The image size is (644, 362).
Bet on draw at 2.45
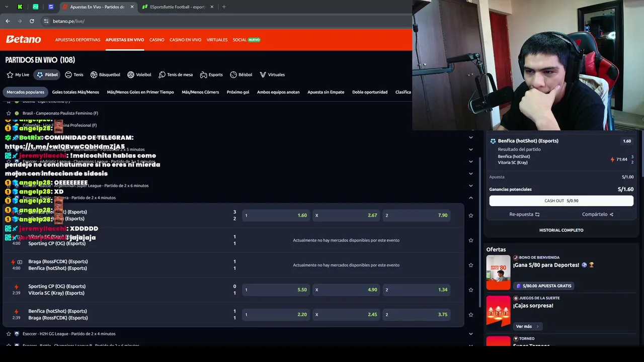[x=346, y=315]
